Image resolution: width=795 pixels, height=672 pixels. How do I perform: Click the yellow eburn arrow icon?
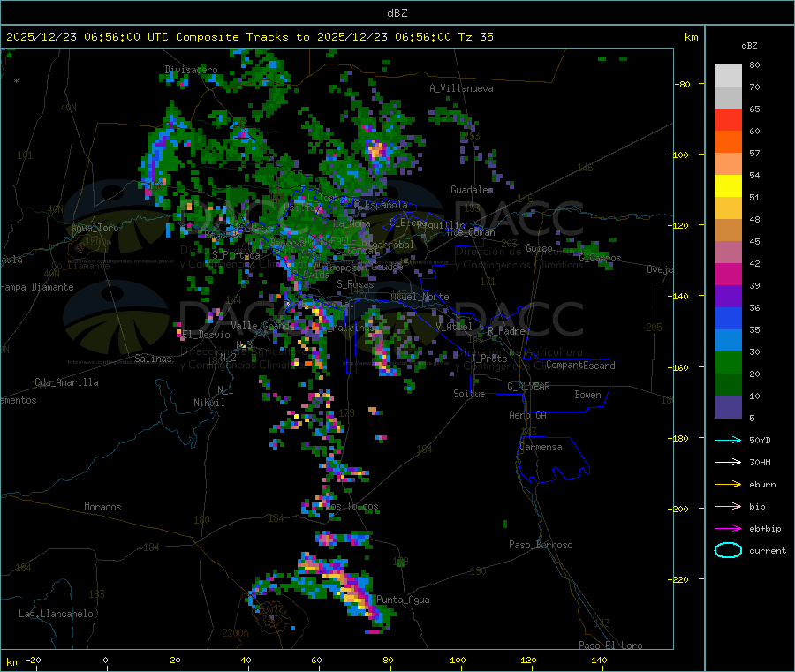tap(728, 485)
